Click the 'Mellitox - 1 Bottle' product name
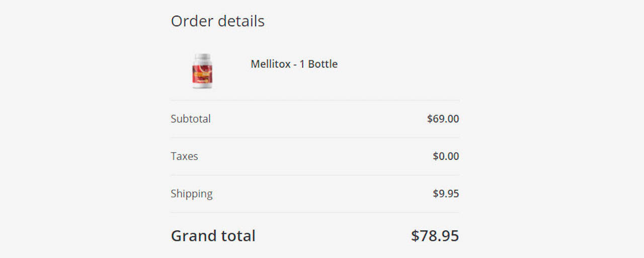The height and width of the screenshot is (258, 644). pos(294,64)
